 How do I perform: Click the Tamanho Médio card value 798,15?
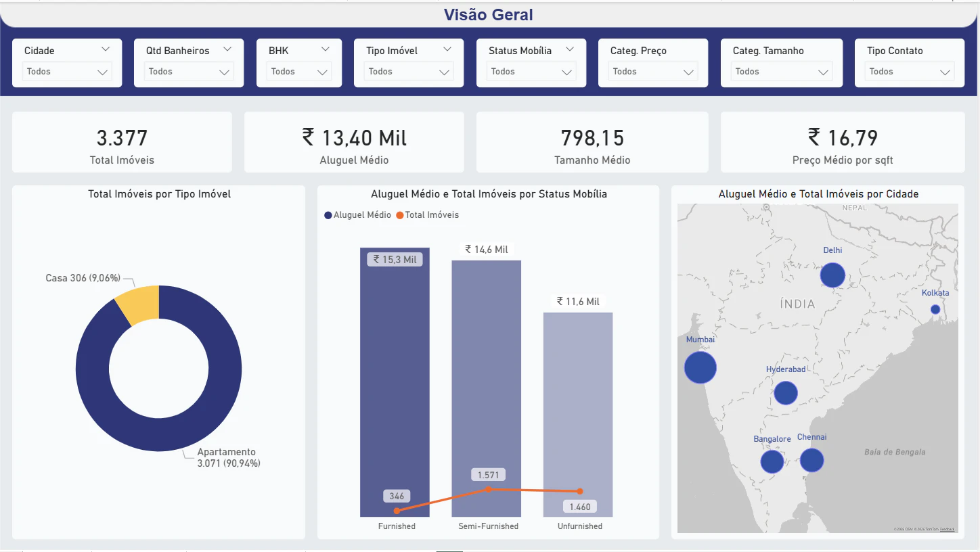tap(592, 138)
